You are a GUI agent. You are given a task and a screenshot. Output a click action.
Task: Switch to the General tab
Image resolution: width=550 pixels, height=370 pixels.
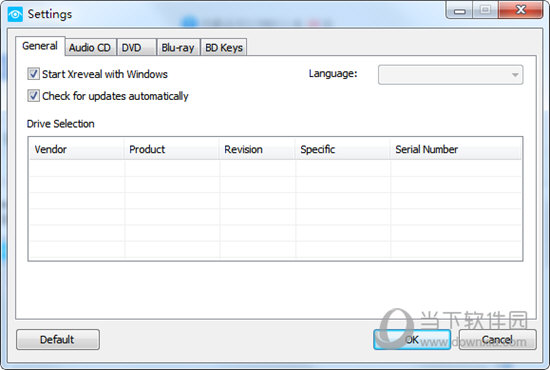pyautogui.click(x=40, y=46)
